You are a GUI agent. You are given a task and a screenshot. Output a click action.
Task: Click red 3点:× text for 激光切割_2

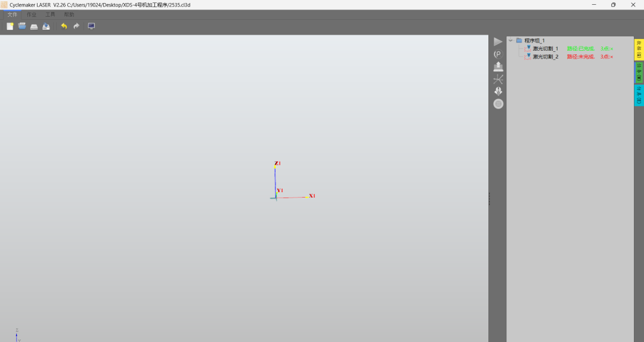point(606,57)
